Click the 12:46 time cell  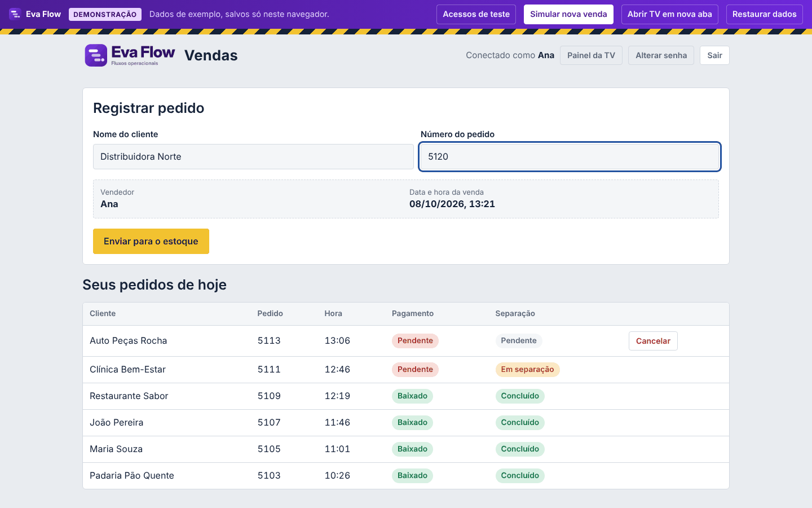(x=337, y=370)
